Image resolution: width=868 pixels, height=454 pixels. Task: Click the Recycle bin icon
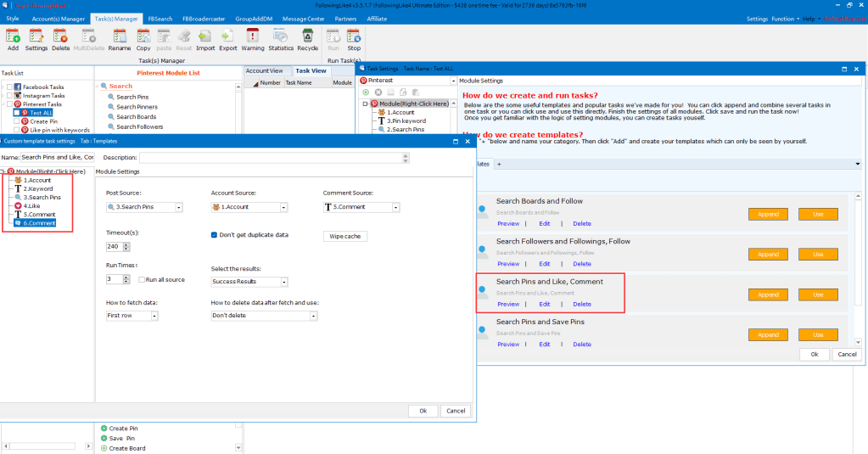click(307, 38)
